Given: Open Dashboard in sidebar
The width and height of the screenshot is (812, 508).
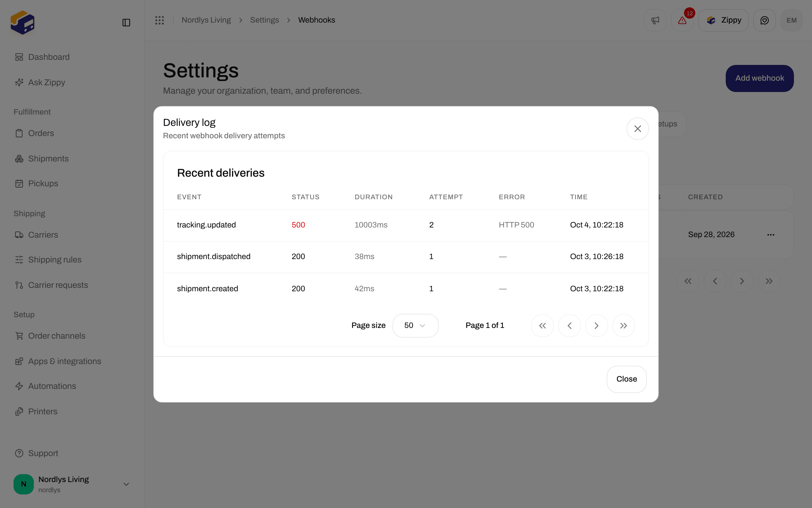Looking at the screenshot, I should click(72, 57).
